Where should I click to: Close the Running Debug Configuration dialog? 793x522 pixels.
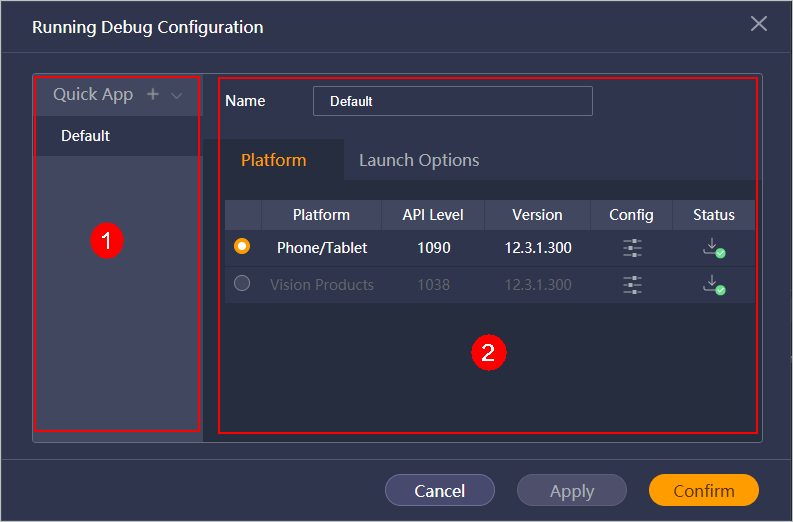click(x=759, y=23)
